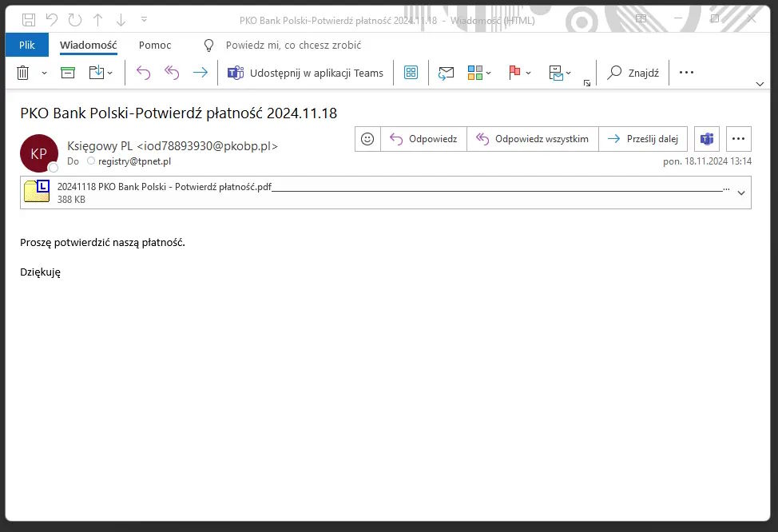Click the Delete trash can icon
The width and height of the screenshot is (778, 532).
click(23, 73)
